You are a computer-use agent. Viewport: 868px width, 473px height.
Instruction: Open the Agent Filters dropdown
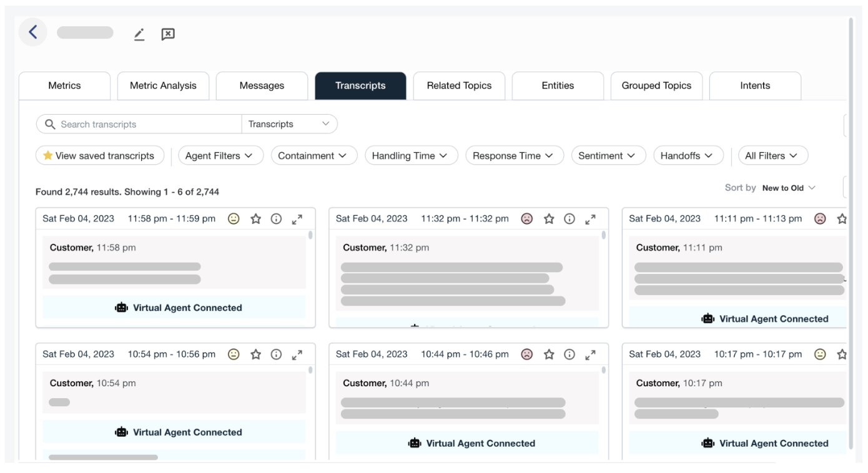click(219, 155)
